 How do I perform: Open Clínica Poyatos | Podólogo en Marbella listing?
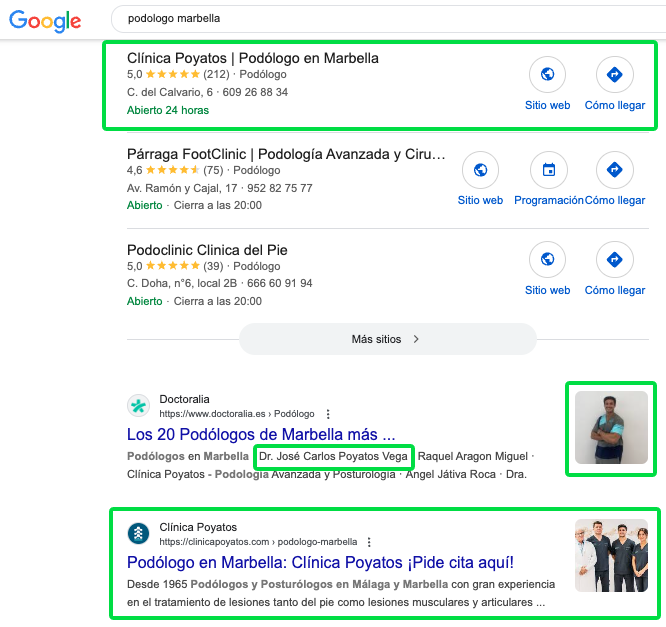[253, 58]
